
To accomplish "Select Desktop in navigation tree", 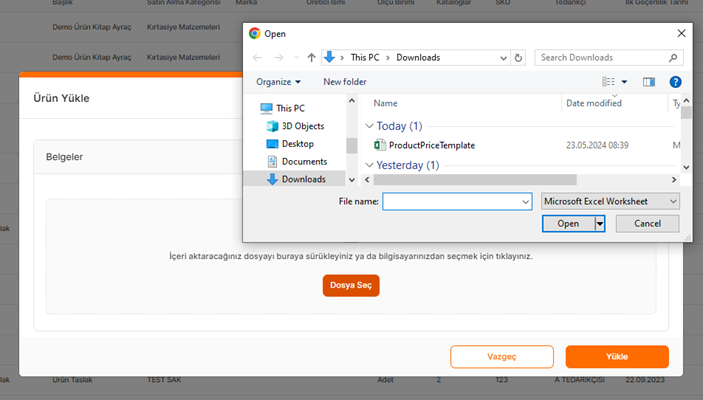I will 298,144.
